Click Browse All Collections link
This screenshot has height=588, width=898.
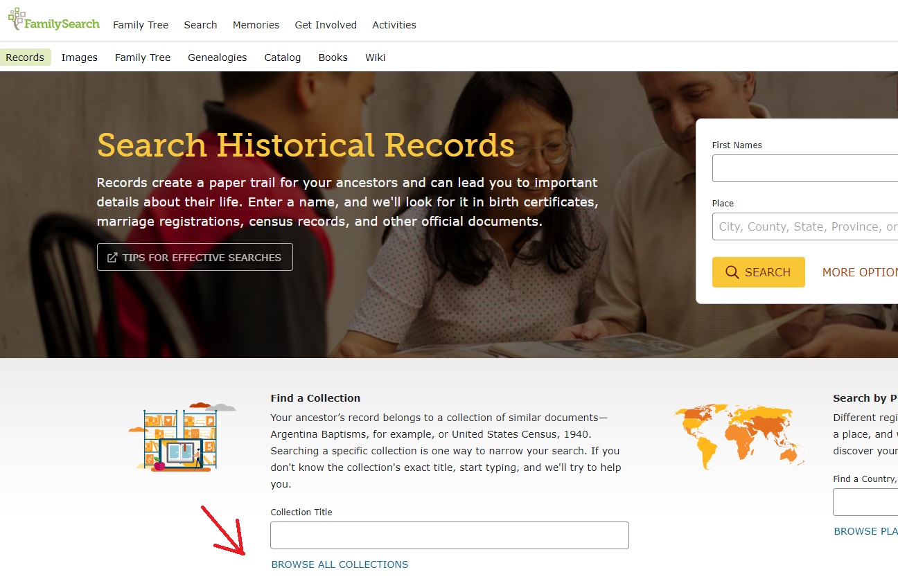click(340, 564)
